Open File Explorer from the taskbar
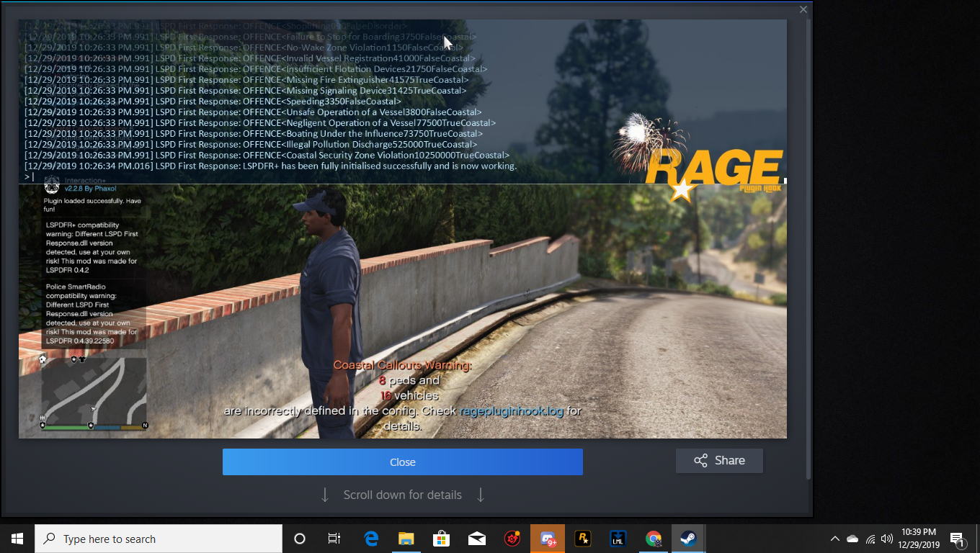Screen dimensions: 980x553 click(406, 539)
